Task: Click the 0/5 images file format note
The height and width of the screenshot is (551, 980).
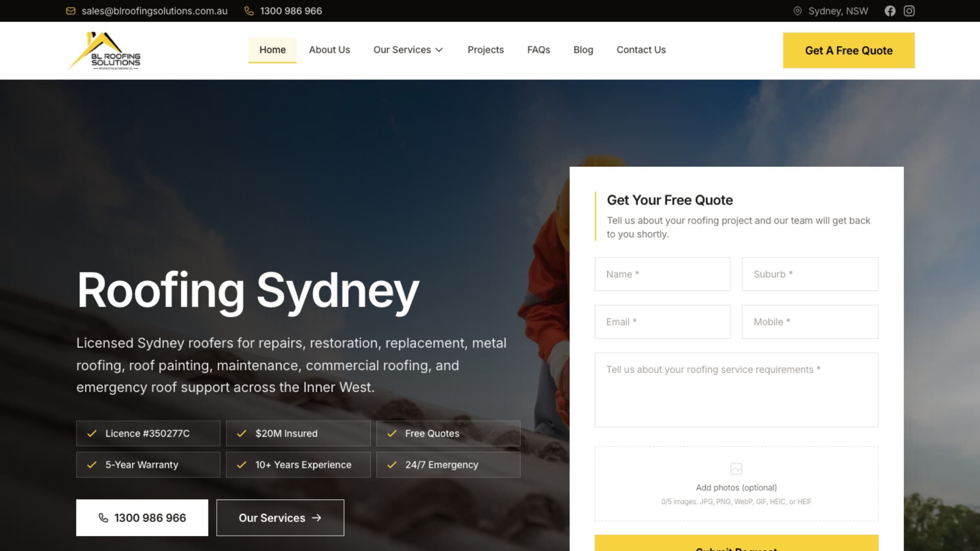Action: [x=736, y=502]
